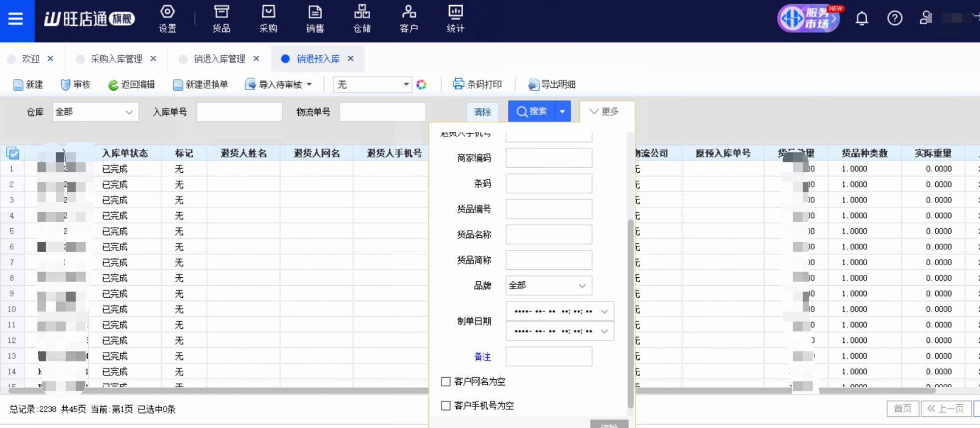Switch to the 销退入库管理 tab

point(219,59)
